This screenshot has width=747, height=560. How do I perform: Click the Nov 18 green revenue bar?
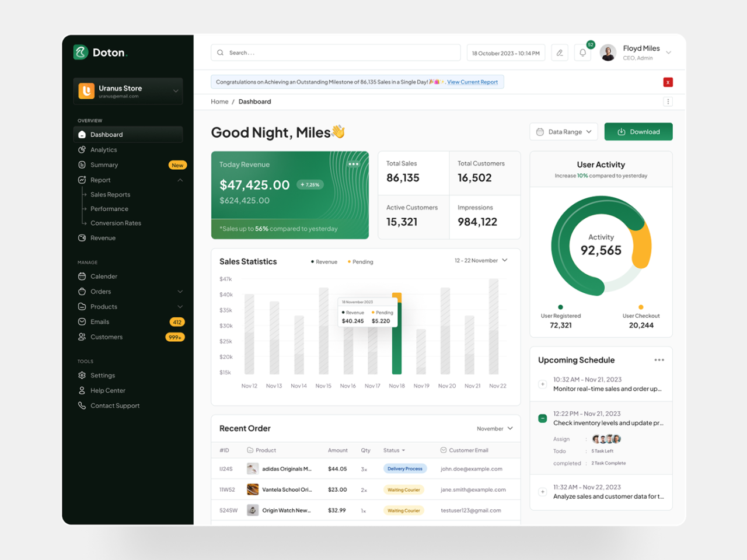[x=397, y=338]
